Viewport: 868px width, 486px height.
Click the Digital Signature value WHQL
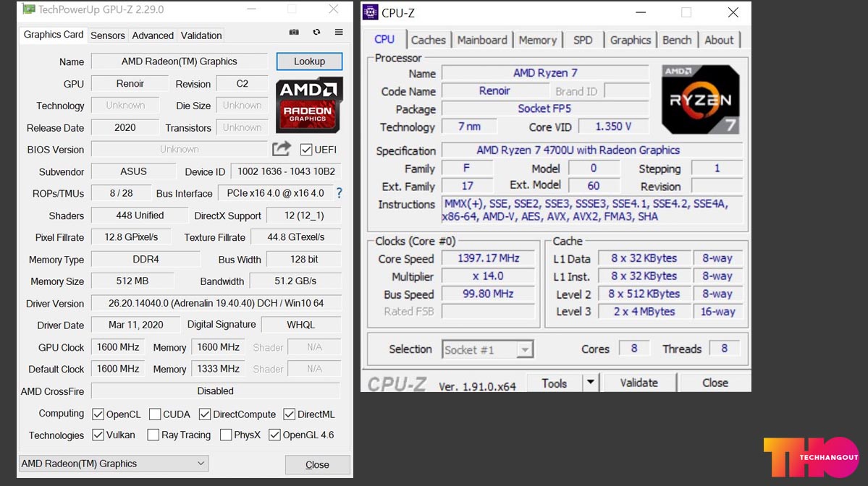[x=300, y=325]
